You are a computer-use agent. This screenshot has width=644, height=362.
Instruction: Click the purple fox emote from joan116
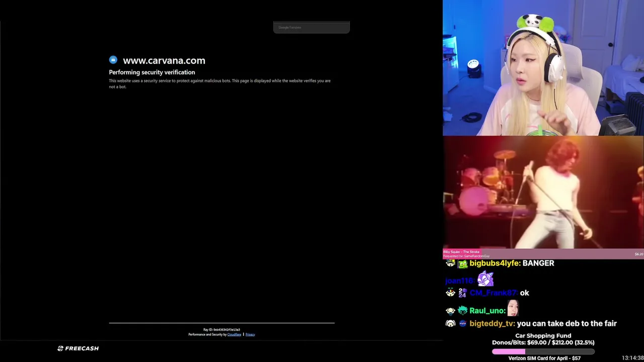(x=486, y=279)
